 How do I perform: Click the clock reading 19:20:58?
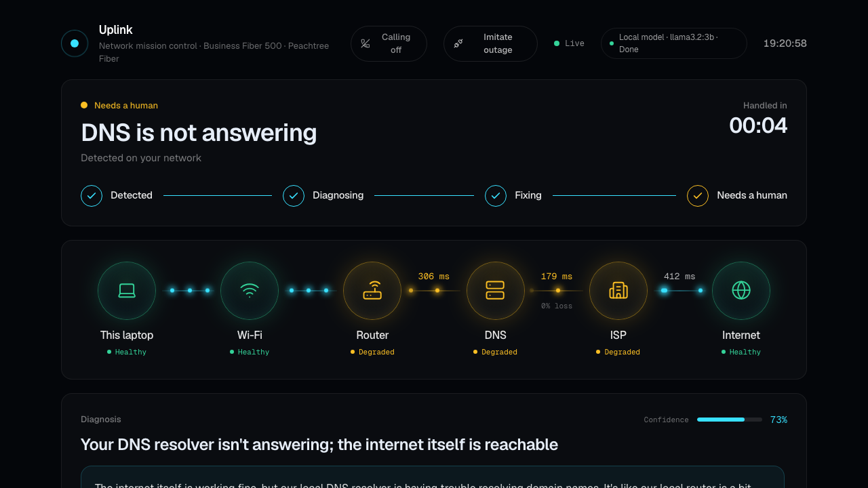tap(785, 43)
